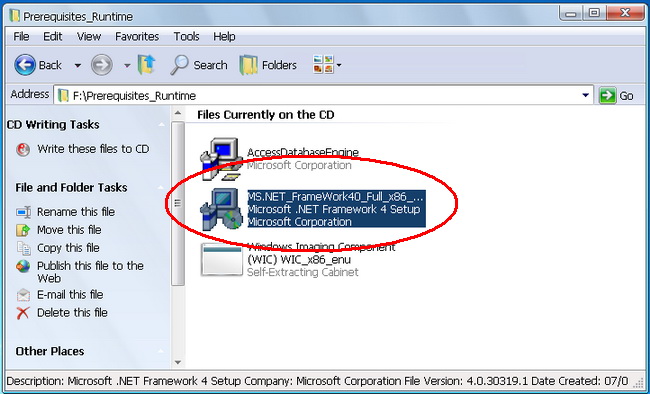
Task: Collapse File and Folder Tasks section
Action: 161,188
